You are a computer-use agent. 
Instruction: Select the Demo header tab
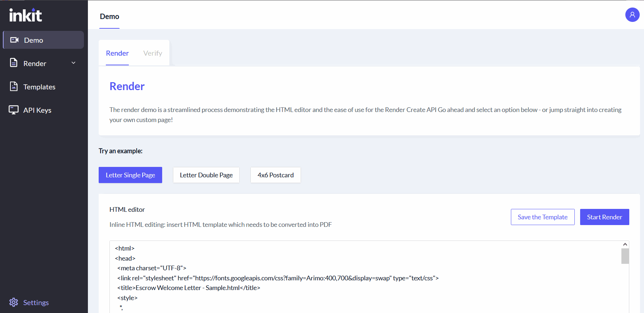pyautogui.click(x=109, y=17)
